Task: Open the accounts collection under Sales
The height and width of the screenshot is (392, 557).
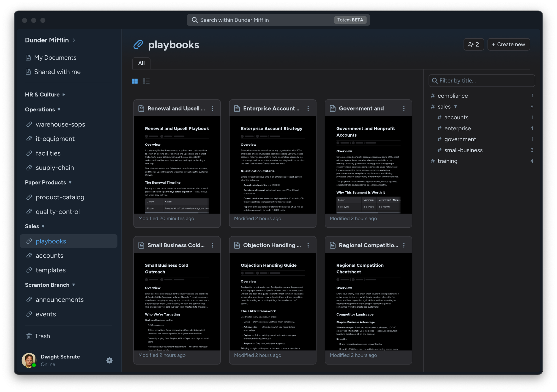Action: click(50, 256)
